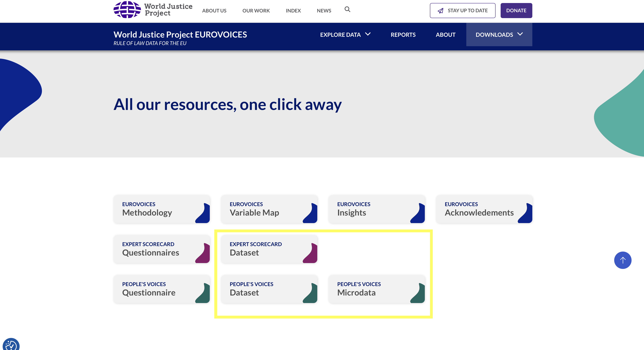Viewport: 644px width, 350px height.
Task: Select the Reports menu item
Action: click(x=403, y=35)
